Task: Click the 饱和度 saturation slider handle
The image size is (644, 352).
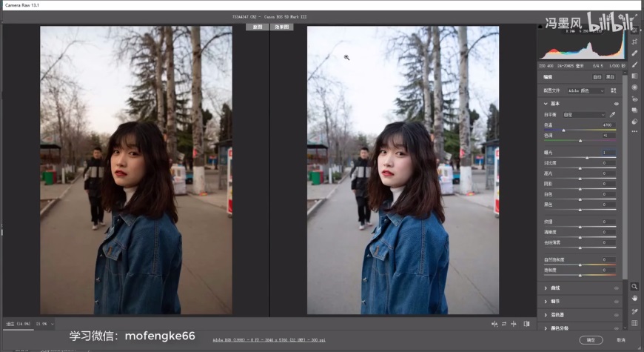Action: click(x=580, y=276)
